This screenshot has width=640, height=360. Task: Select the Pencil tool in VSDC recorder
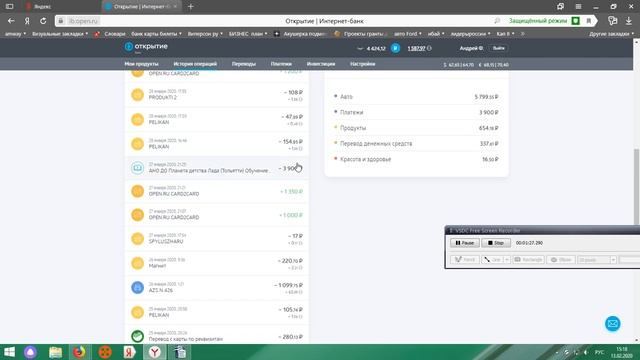464,260
